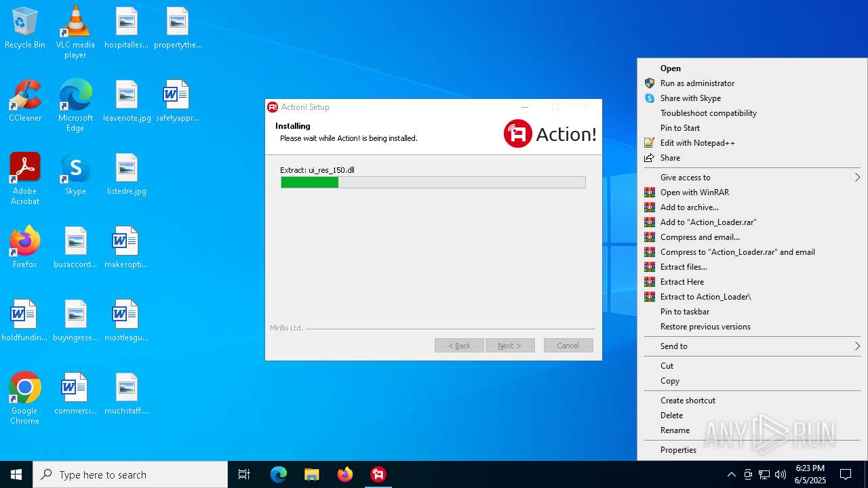Image resolution: width=868 pixels, height=488 pixels.
Task: Select propertythe image file on desktop
Action: pos(178,28)
